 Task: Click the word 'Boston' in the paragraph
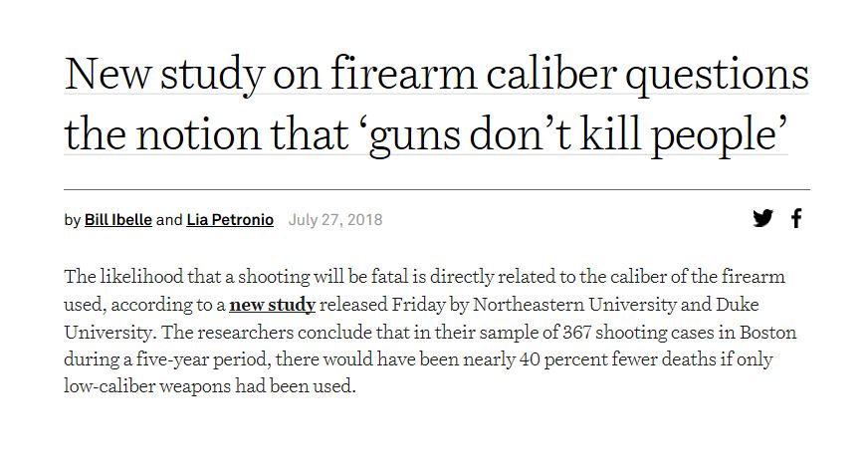767,332
